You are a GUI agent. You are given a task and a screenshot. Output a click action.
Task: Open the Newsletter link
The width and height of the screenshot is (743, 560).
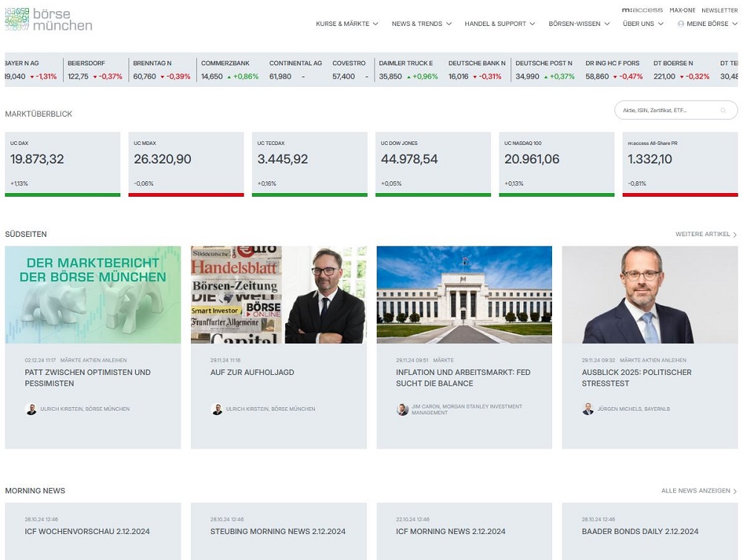[720, 10]
